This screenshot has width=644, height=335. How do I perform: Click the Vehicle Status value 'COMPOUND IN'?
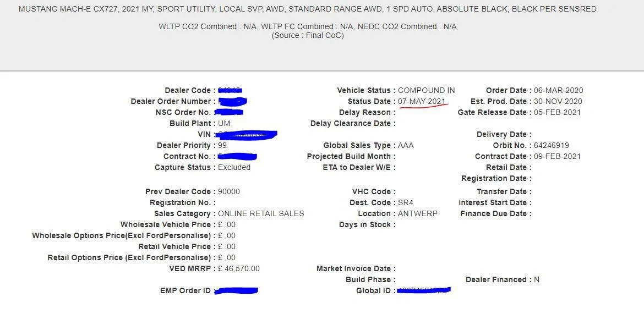[427, 90]
